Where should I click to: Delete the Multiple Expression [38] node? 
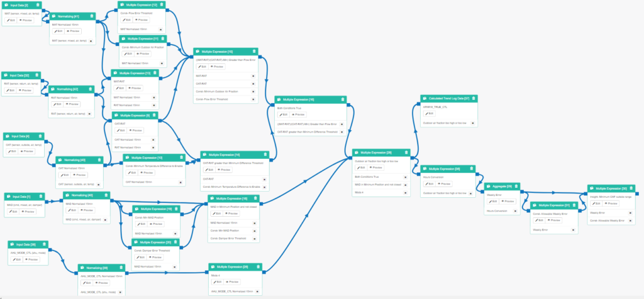point(472,169)
